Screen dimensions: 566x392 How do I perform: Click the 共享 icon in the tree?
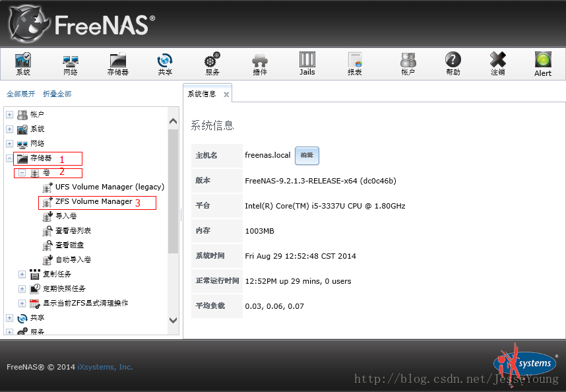point(22,318)
